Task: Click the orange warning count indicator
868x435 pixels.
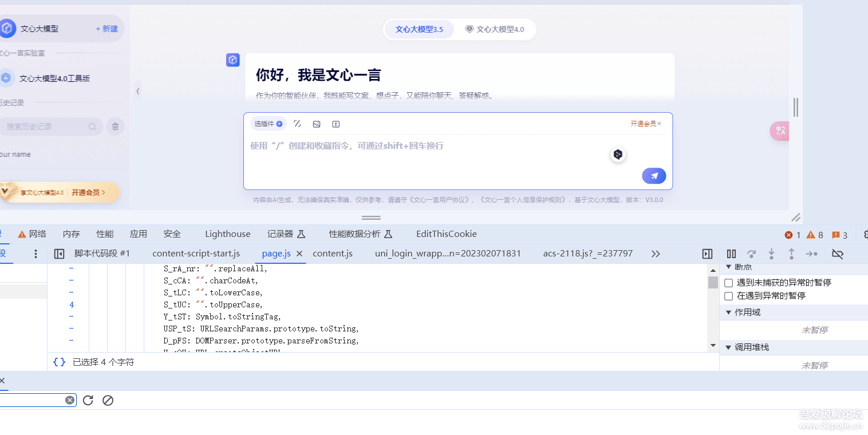Action: tap(815, 235)
